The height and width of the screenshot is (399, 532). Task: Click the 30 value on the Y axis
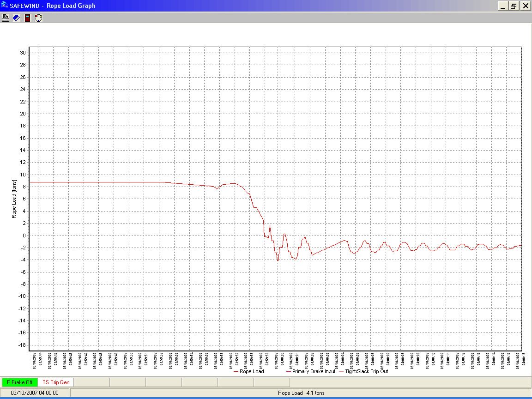pyautogui.click(x=22, y=53)
